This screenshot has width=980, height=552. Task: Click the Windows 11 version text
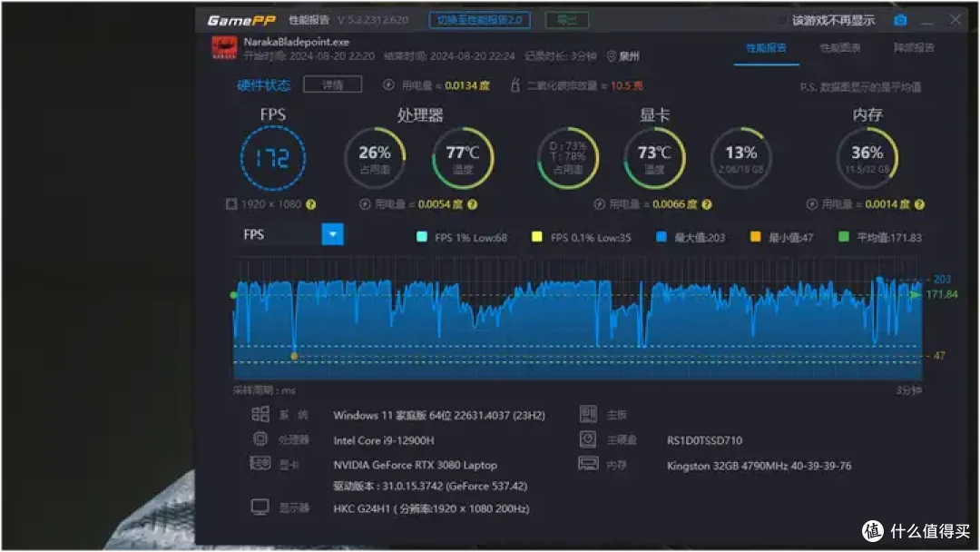439,415
